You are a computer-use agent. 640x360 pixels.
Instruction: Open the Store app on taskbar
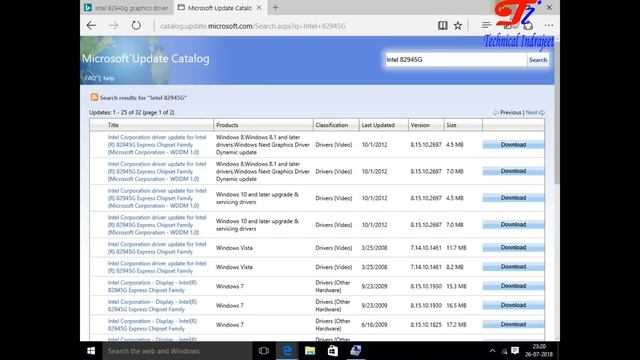coord(333,351)
